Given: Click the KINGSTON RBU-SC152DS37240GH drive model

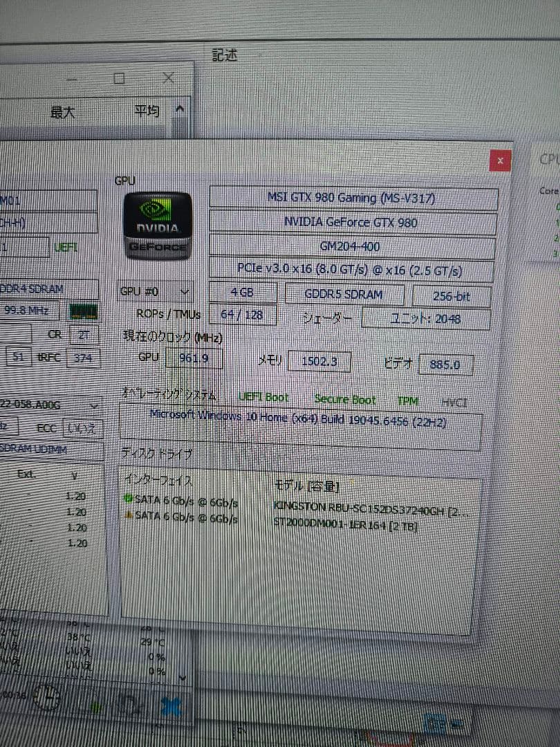Looking at the screenshot, I should [371, 510].
